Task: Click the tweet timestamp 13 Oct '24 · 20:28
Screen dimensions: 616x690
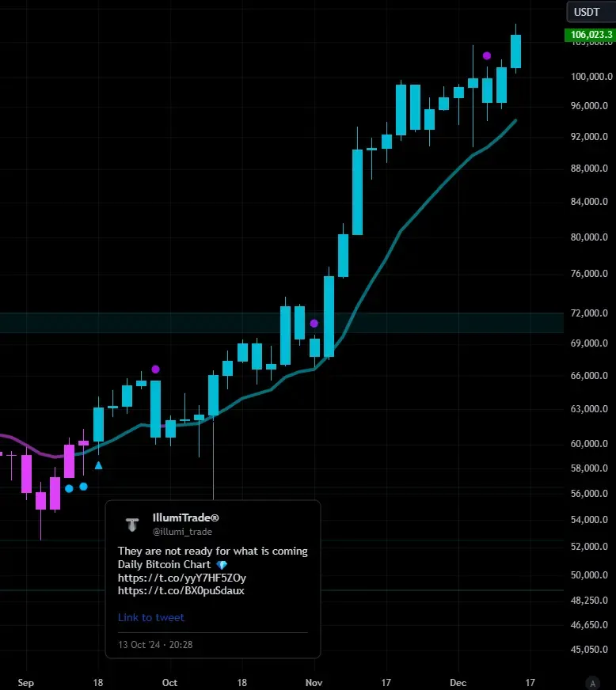Action: coord(155,645)
